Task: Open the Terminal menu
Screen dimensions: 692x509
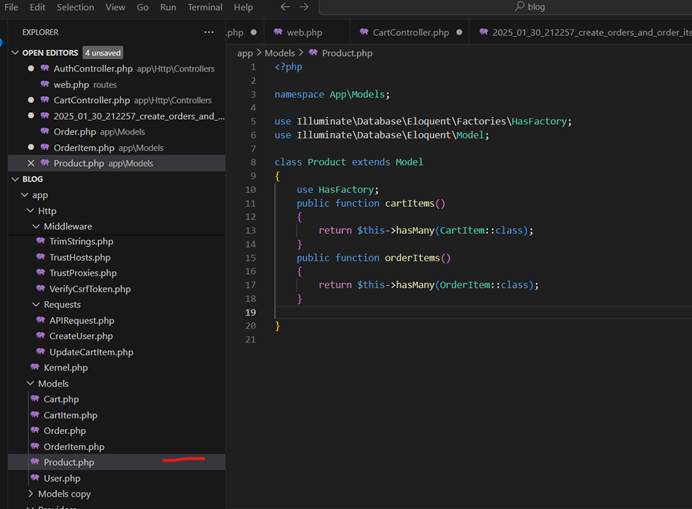Action: point(205,7)
